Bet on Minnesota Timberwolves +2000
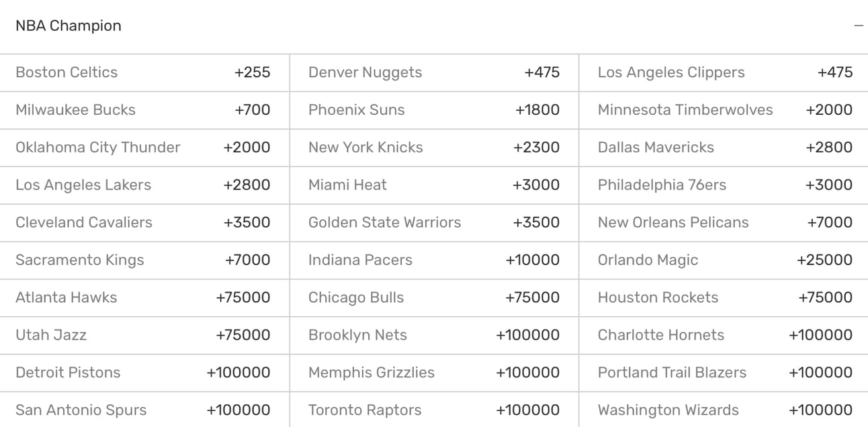 [724, 110]
